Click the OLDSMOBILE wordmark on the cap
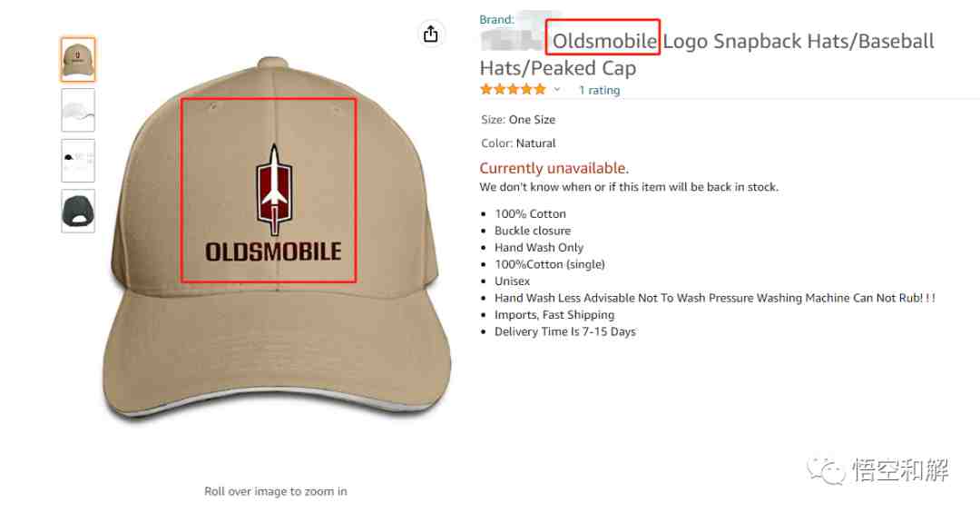The width and height of the screenshot is (980, 513). point(273,252)
